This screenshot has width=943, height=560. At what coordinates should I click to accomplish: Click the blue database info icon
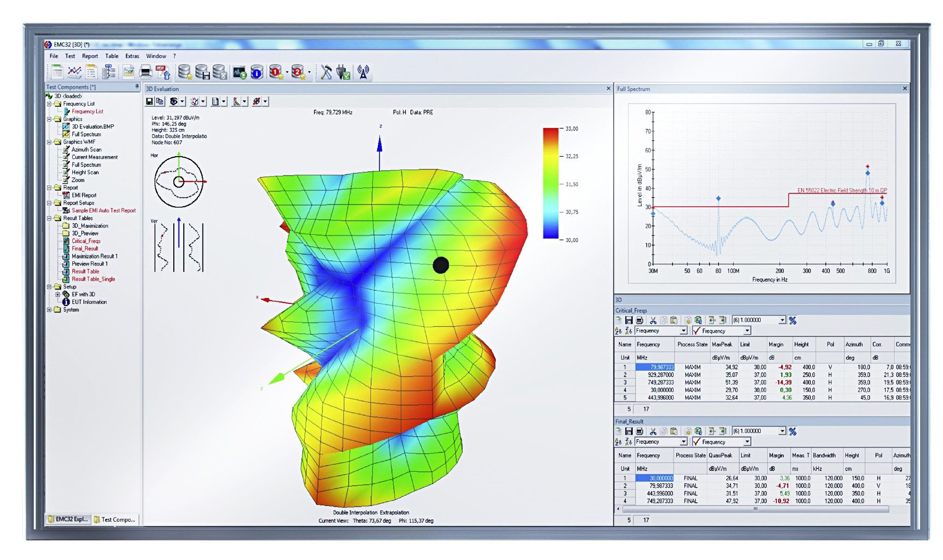tap(257, 72)
